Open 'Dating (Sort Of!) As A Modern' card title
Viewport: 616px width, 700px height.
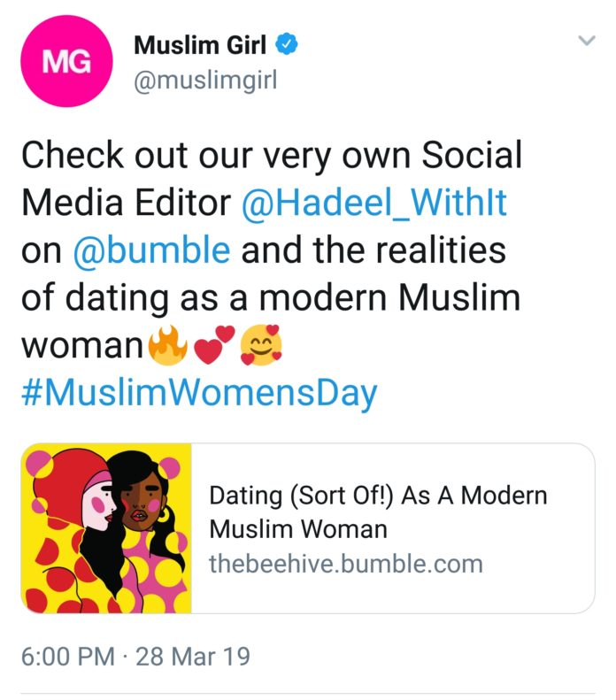378,496
